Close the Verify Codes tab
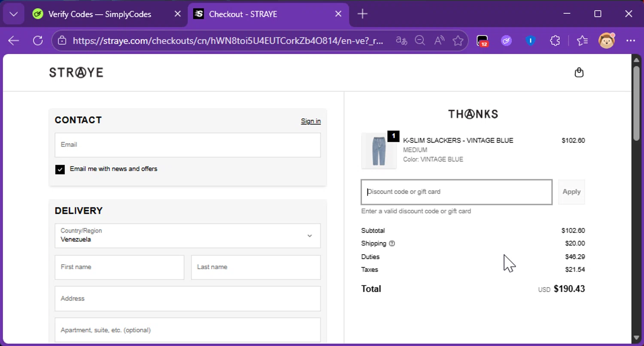This screenshot has height=346, width=644. 177,14
